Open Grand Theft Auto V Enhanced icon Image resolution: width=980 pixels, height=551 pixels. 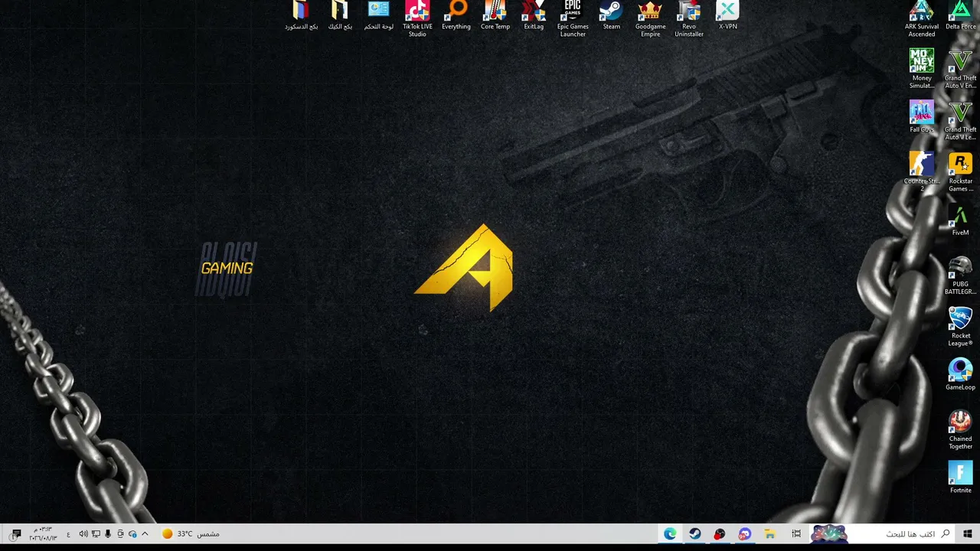coord(960,69)
